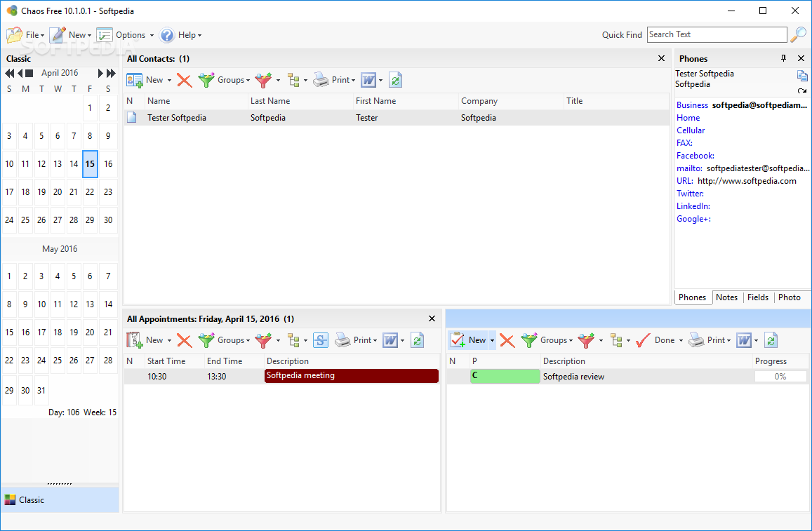The height and width of the screenshot is (531, 812).
Task: Switch to the Notes tab
Action: pyautogui.click(x=726, y=297)
